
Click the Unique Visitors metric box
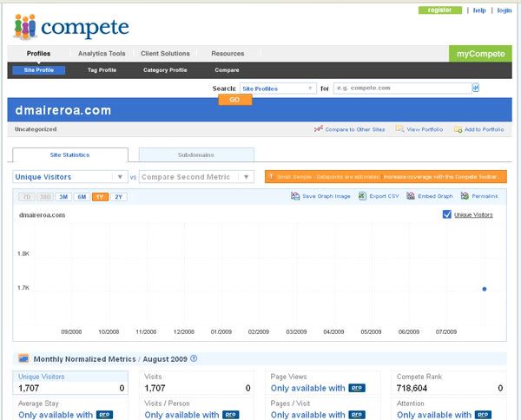70,383
